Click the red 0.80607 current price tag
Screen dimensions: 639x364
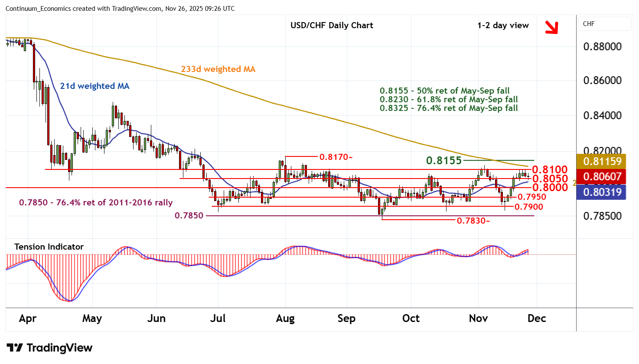pos(602,176)
